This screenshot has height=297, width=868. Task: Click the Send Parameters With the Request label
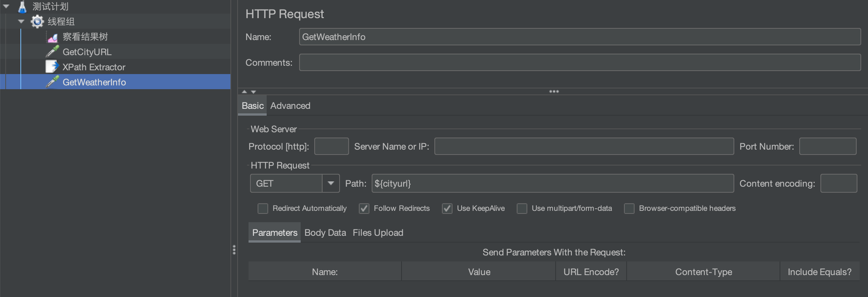(x=554, y=252)
